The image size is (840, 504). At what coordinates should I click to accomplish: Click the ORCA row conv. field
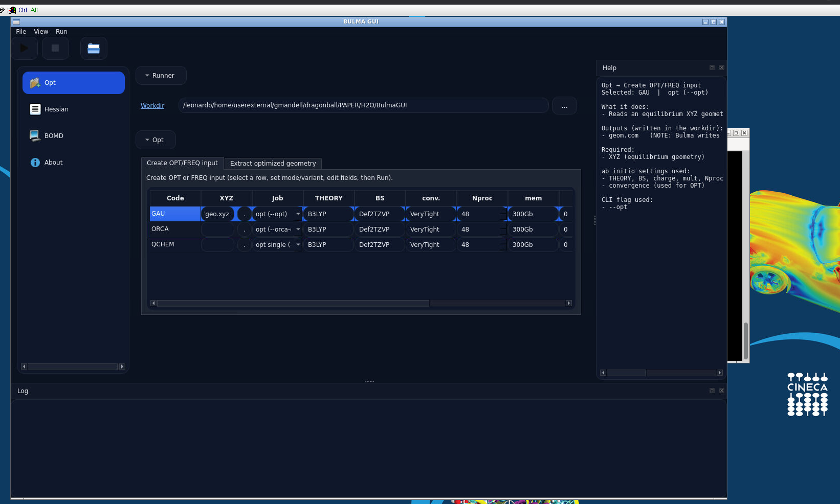[x=431, y=230]
